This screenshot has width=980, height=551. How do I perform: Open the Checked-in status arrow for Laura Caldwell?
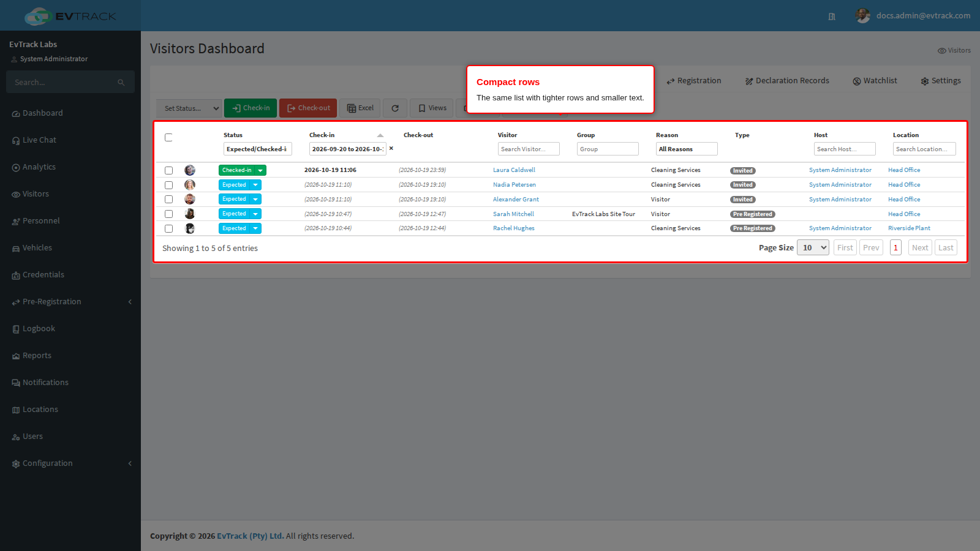260,170
